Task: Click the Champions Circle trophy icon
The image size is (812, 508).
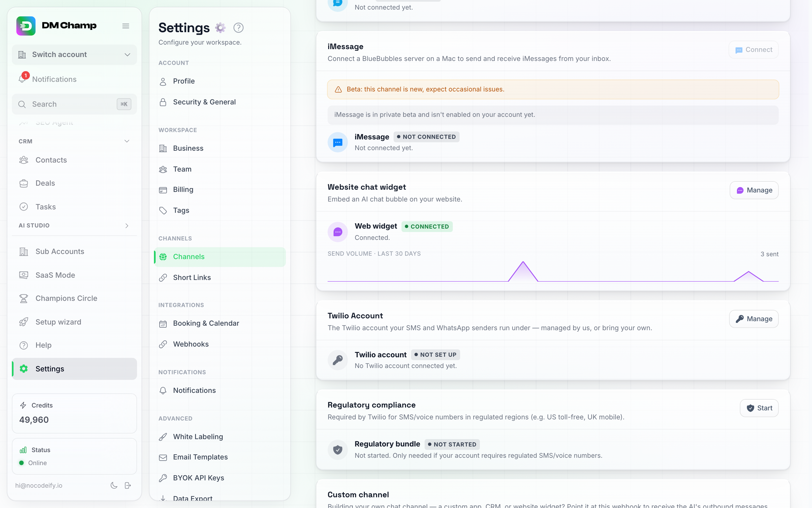Action: pyautogui.click(x=23, y=298)
